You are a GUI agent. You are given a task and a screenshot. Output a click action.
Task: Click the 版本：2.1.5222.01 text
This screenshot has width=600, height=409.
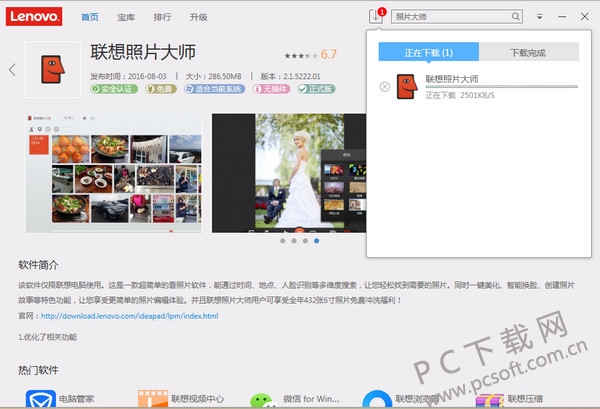click(x=290, y=76)
